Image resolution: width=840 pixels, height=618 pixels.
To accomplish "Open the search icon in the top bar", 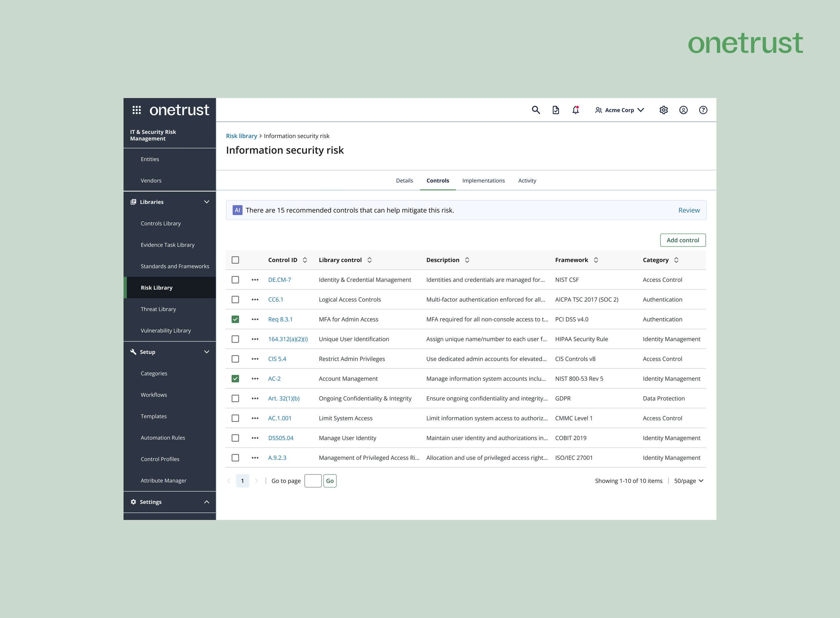I will coord(536,110).
